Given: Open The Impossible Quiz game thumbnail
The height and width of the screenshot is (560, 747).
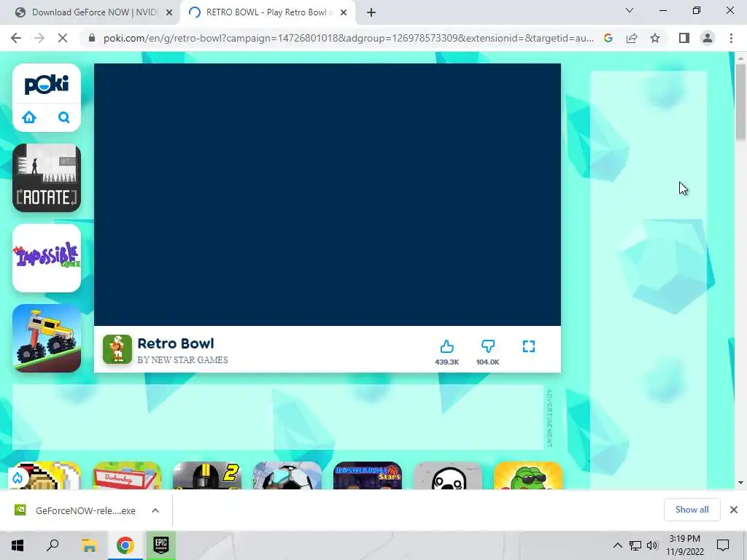Looking at the screenshot, I should pos(47,258).
